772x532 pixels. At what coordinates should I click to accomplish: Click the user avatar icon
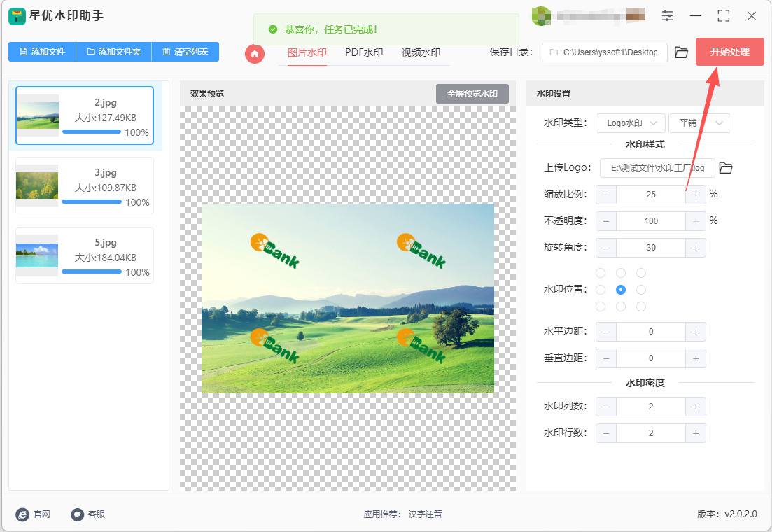pos(541,16)
